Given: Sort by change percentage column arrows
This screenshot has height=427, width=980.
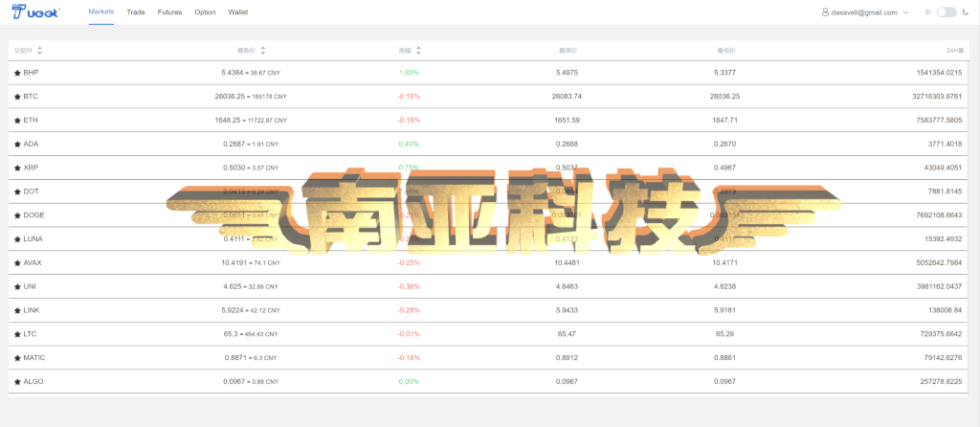Looking at the screenshot, I should click(418, 51).
